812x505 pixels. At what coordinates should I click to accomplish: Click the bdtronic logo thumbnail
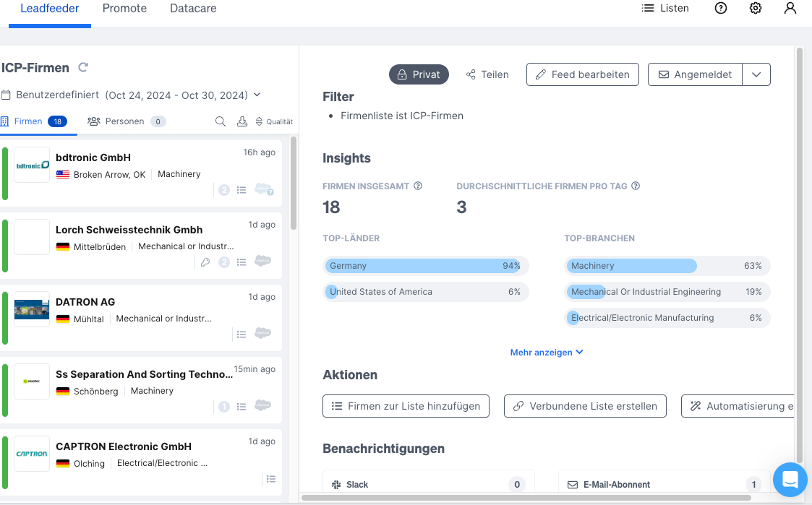pyautogui.click(x=32, y=165)
